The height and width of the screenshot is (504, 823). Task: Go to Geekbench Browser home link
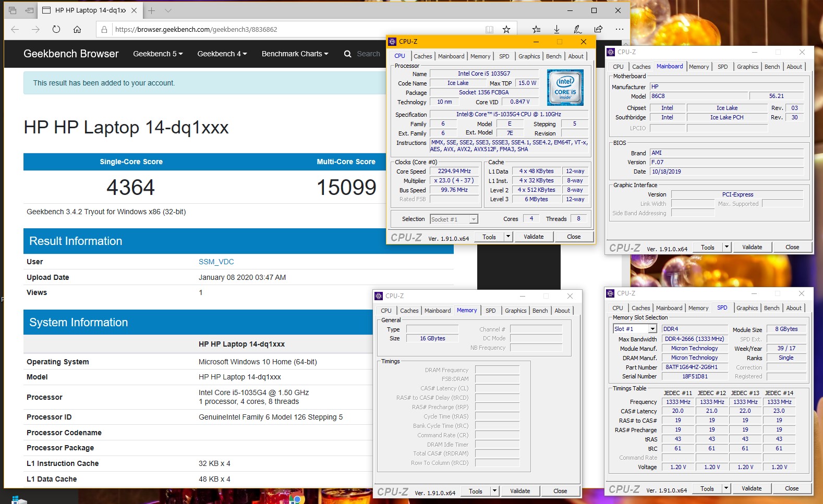(x=71, y=54)
